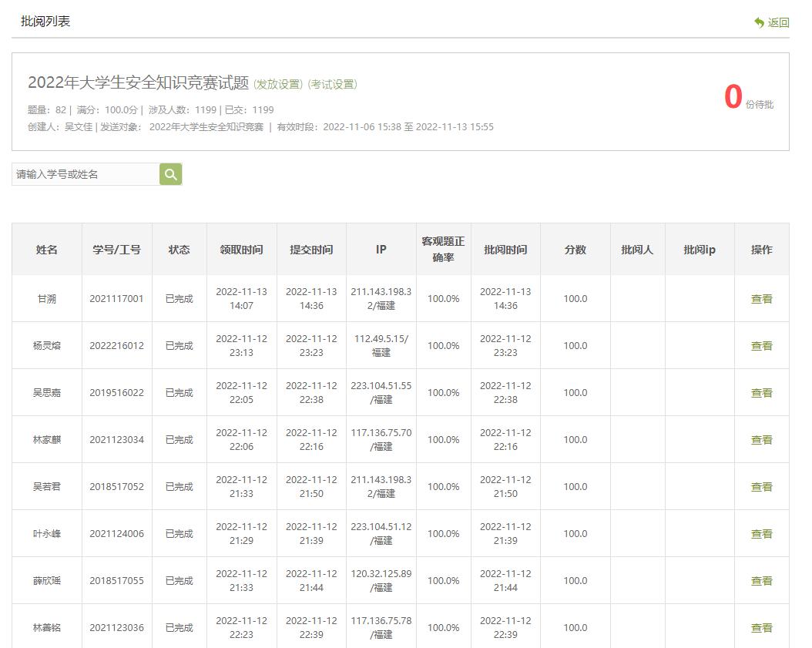The height and width of the screenshot is (648, 812).
Task: Click 已完成 status in 甘溯's row
Action: tap(180, 299)
